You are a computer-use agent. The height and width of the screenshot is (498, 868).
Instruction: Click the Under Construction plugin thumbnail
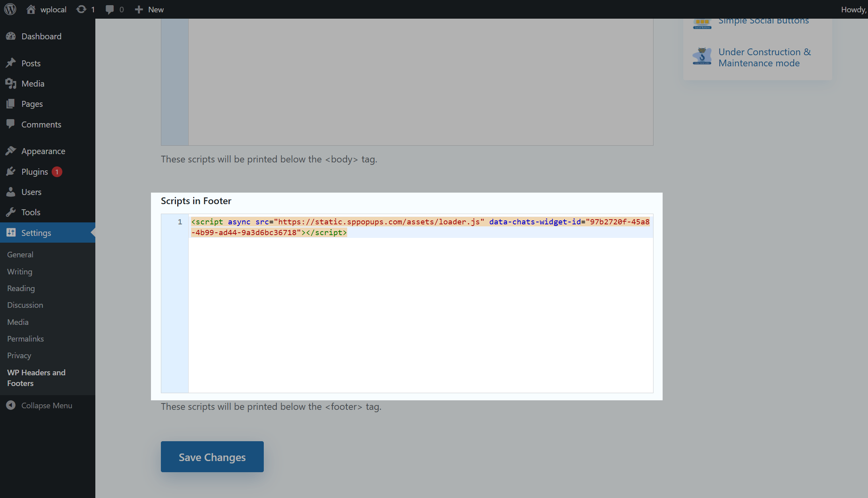[702, 57]
